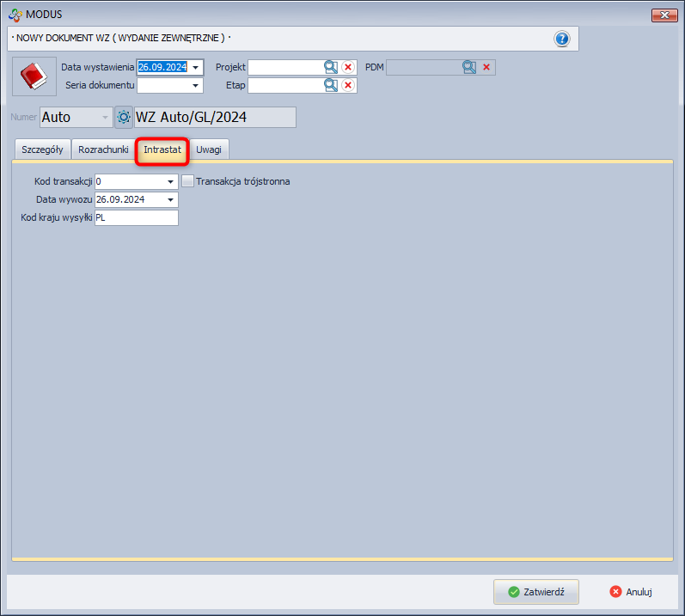Screen dimensions: 685x616
Task: Expand the Data wystawienia date dropdown
Action: pyautogui.click(x=196, y=67)
